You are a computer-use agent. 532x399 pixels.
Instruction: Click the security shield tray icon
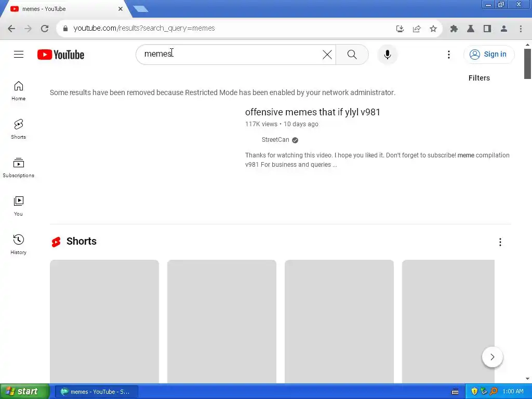click(x=474, y=392)
